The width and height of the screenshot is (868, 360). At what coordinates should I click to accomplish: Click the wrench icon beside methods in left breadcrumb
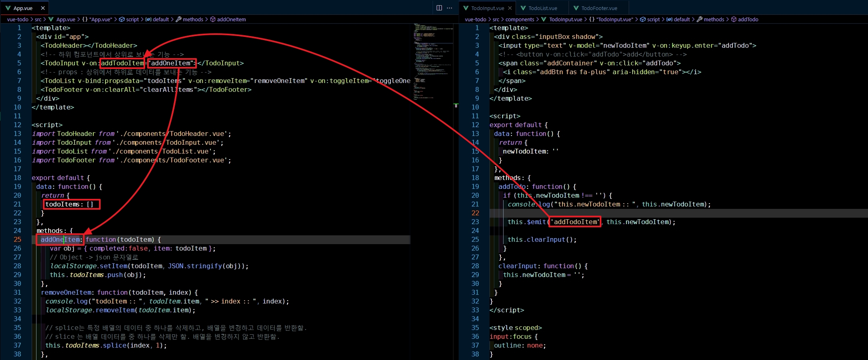[x=179, y=19]
